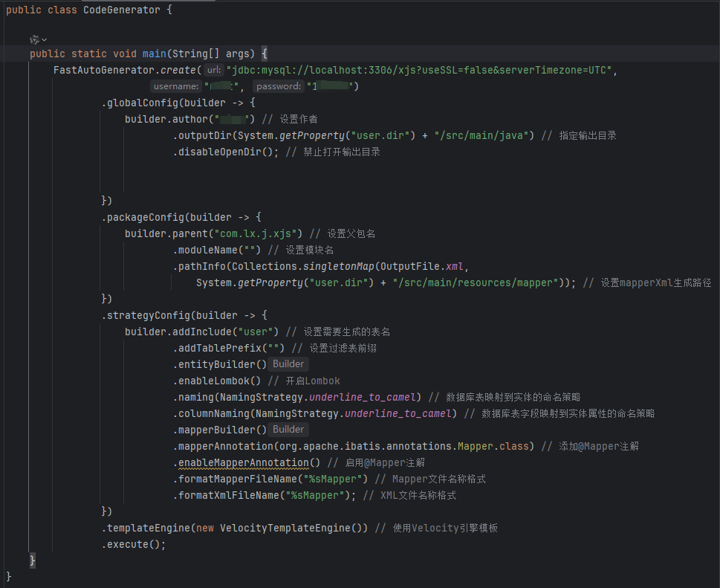The height and width of the screenshot is (588, 720).
Task: Click the url: parameter inlay hint
Action: tap(213, 70)
